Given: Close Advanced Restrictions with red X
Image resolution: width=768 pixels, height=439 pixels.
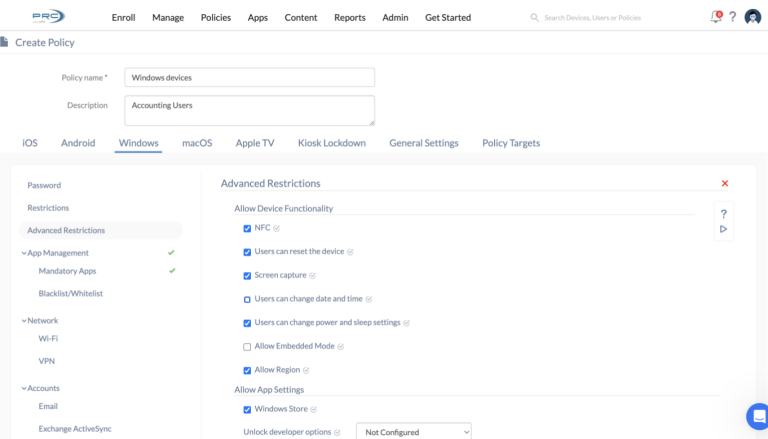Looking at the screenshot, I should 725,183.
